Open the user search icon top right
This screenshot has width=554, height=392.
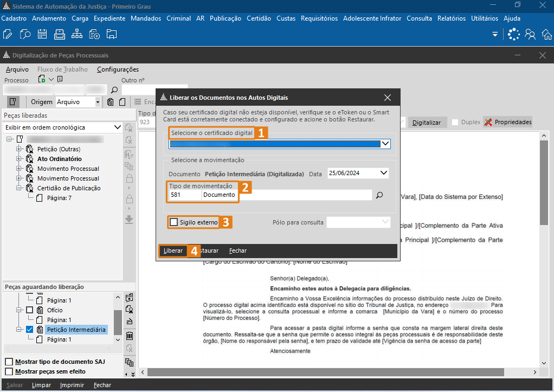(530, 34)
